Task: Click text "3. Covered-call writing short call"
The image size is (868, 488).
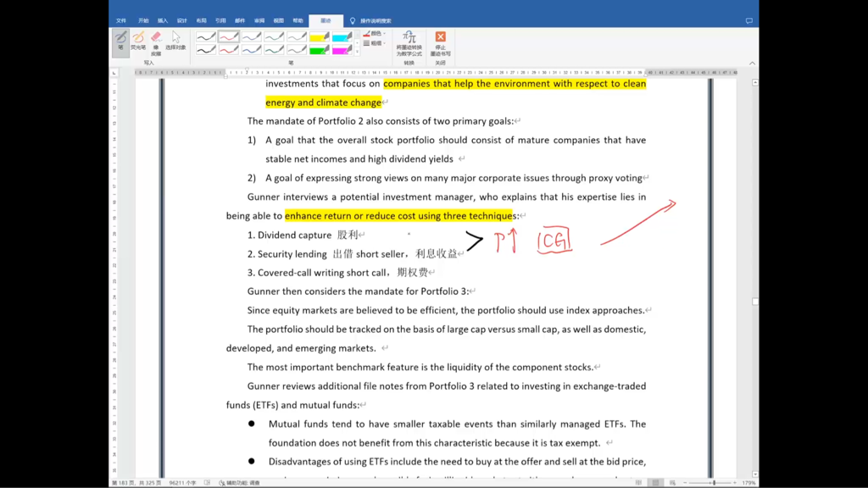Action: point(317,273)
